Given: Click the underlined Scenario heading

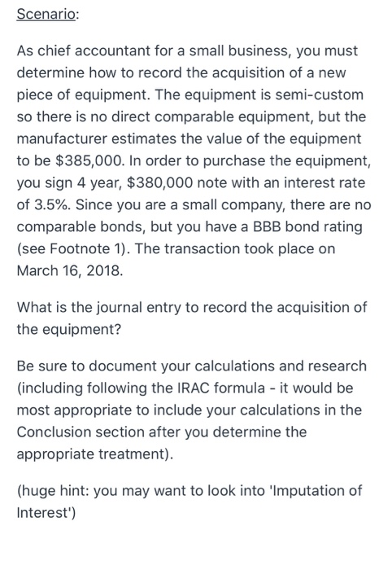Looking at the screenshot, I should [x=47, y=14].
